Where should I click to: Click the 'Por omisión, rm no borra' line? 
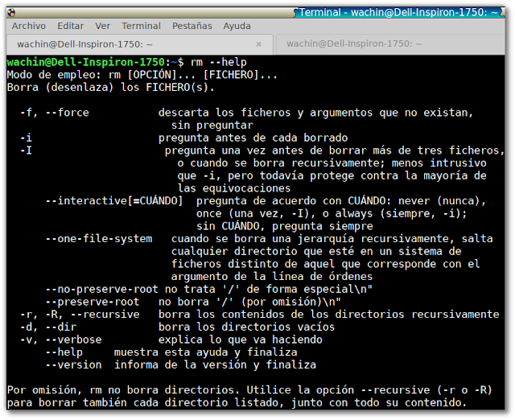click(x=249, y=389)
